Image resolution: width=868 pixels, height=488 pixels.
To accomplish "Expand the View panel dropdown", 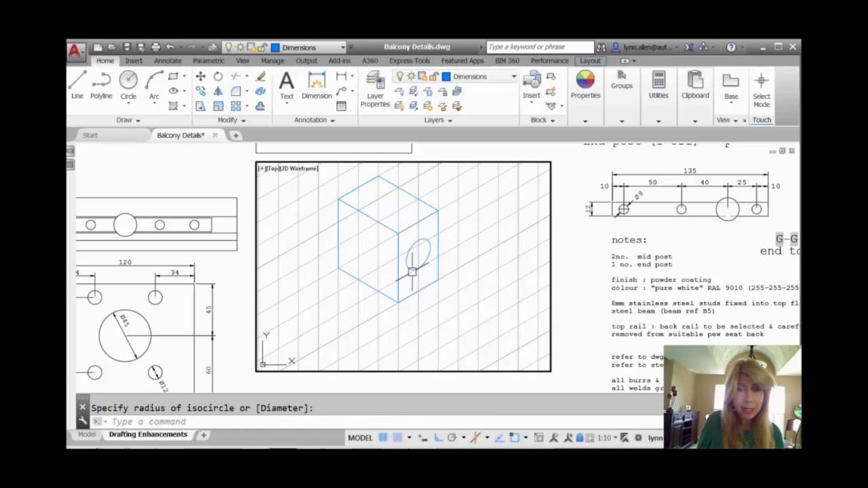I will [726, 120].
